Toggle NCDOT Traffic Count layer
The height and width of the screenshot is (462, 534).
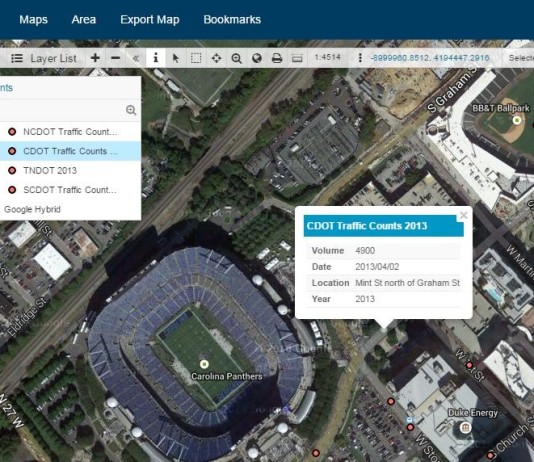coord(70,132)
